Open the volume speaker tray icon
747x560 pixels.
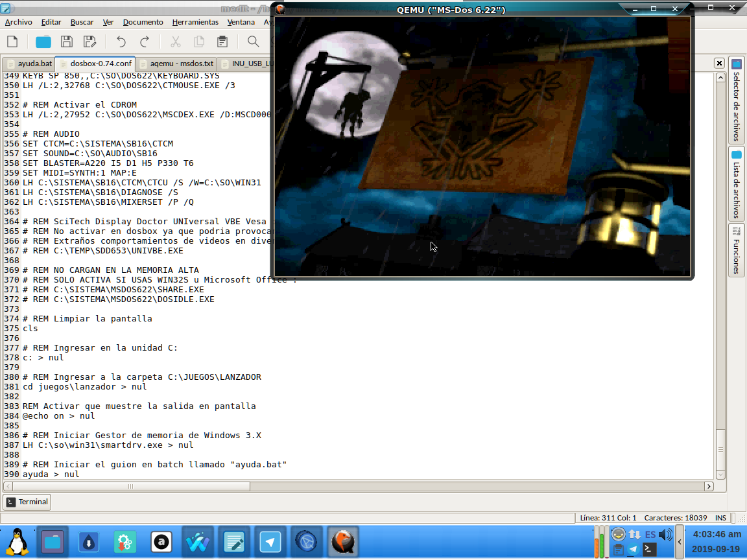click(x=665, y=535)
